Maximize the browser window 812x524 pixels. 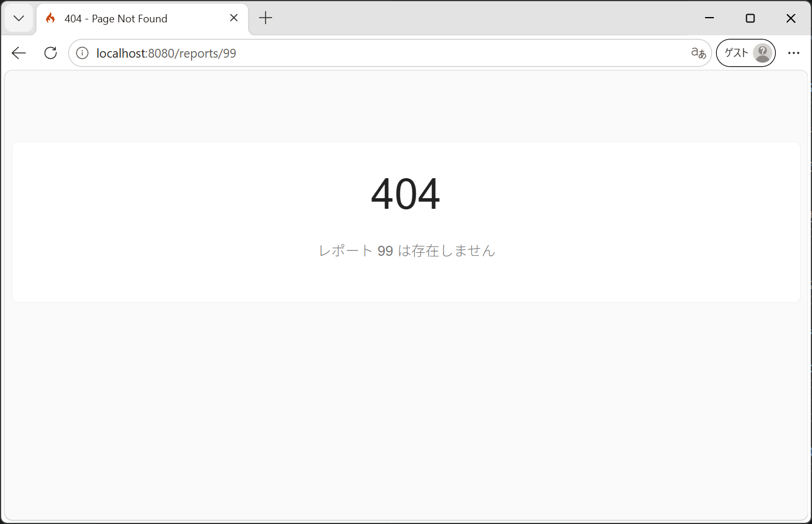pos(750,18)
